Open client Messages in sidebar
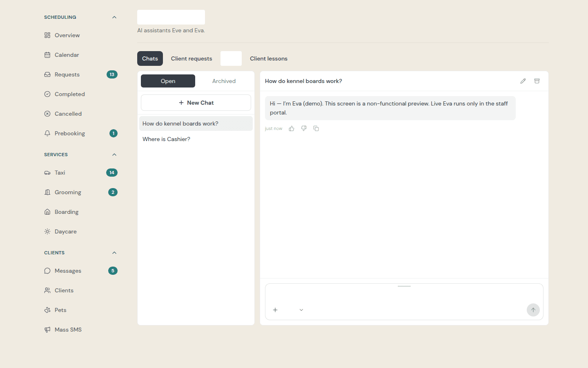This screenshot has width=588, height=368. [x=80, y=271]
